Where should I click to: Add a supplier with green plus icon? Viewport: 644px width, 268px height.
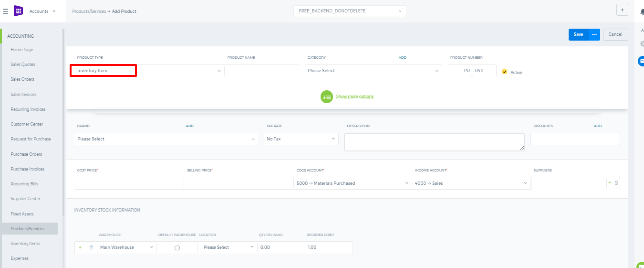coord(610,183)
